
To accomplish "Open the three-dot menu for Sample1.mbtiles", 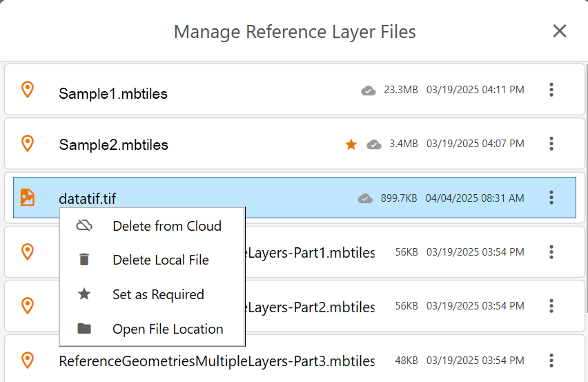I will [x=551, y=90].
